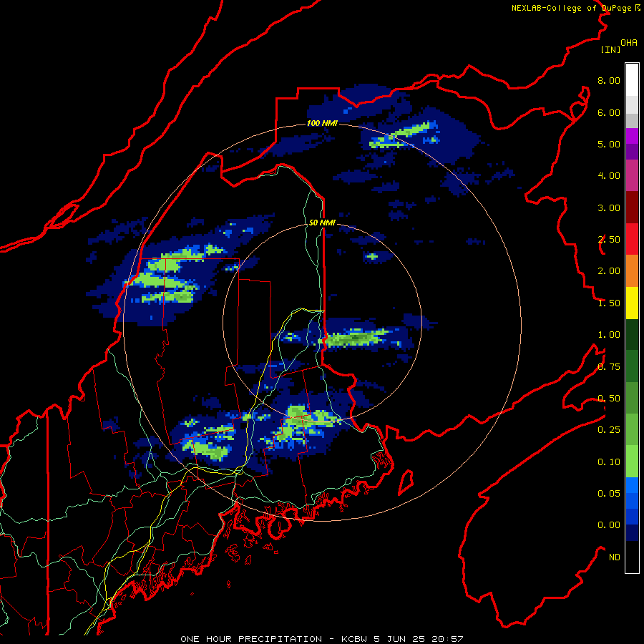Pick the black ND swatch at legend bottom
Image resolution: width=644 pixels, height=644 pixels.
632,557
